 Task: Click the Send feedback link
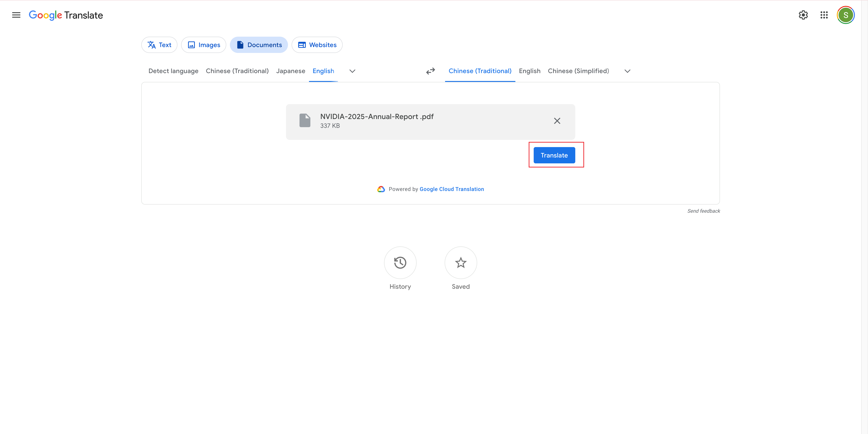(x=703, y=211)
